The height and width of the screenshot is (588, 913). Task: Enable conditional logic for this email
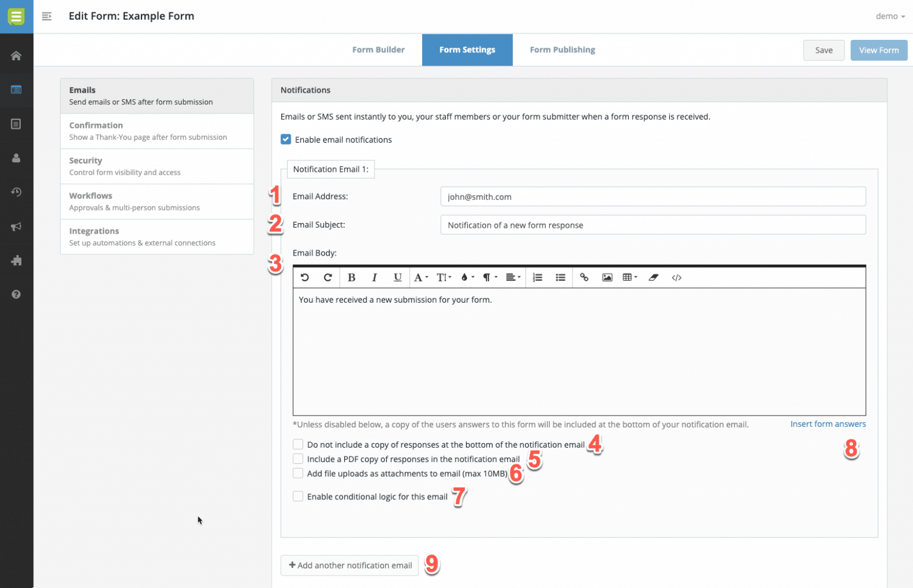pyautogui.click(x=298, y=496)
